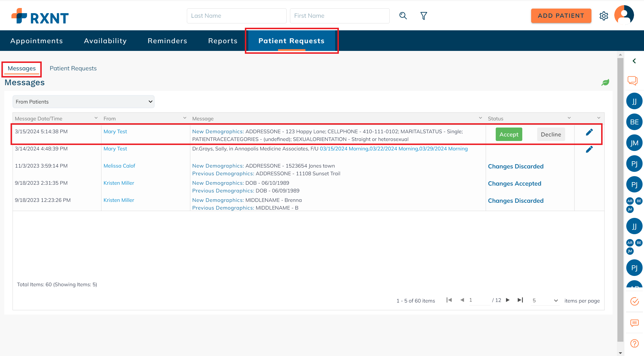The height and width of the screenshot is (356, 644).
Task: Open the Message Date/Time column menu
Action: click(x=96, y=118)
